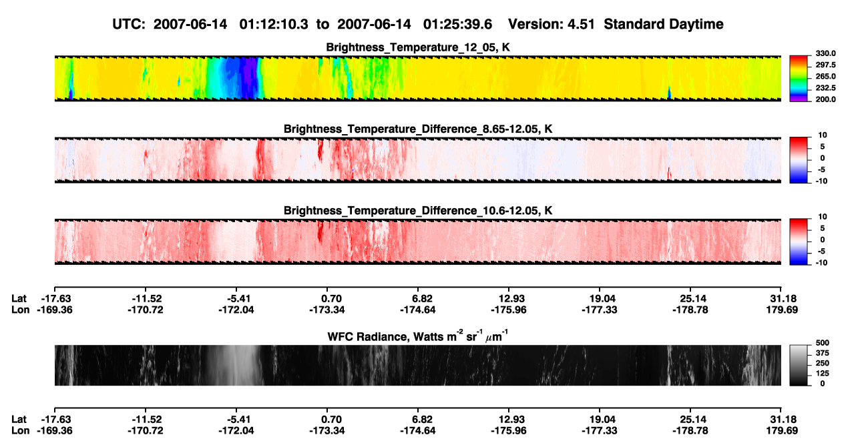Click latitude '19.04' under WFC Radiance strip

600,420
